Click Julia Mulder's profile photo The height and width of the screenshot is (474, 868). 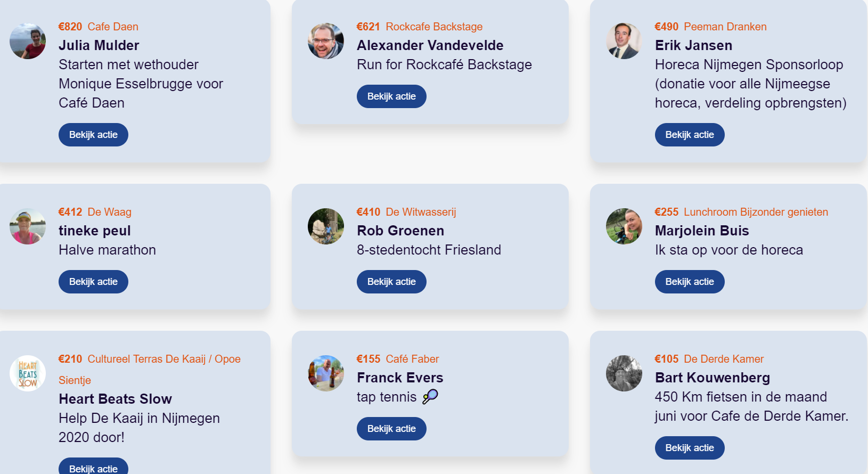(x=28, y=41)
